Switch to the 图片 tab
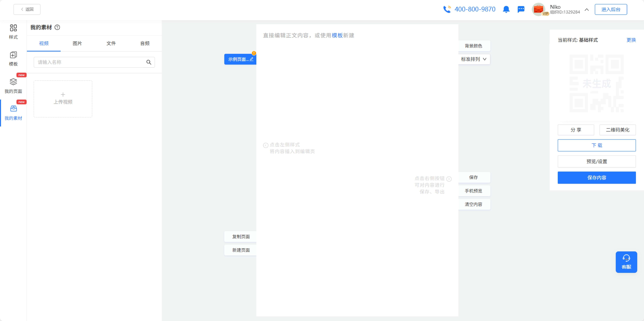Viewport: 644px width, 321px height. point(77,43)
